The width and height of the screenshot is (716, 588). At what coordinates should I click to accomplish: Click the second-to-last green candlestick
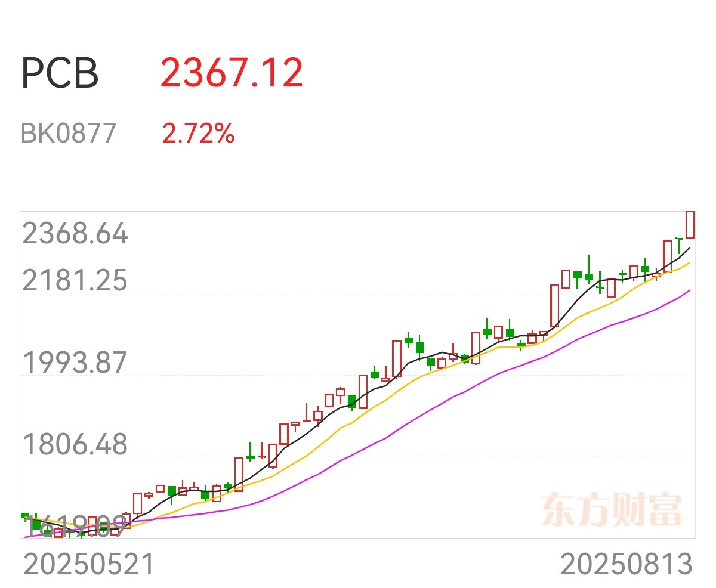645,268
